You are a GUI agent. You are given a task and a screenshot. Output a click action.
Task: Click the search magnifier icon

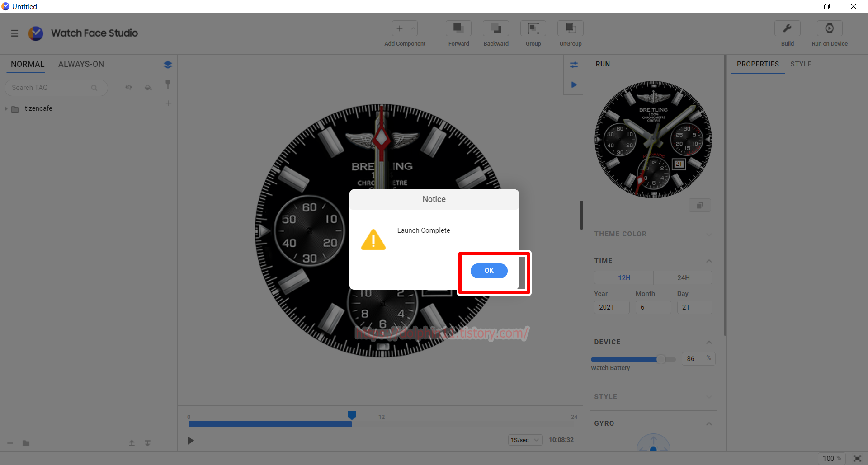[x=94, y=88]
